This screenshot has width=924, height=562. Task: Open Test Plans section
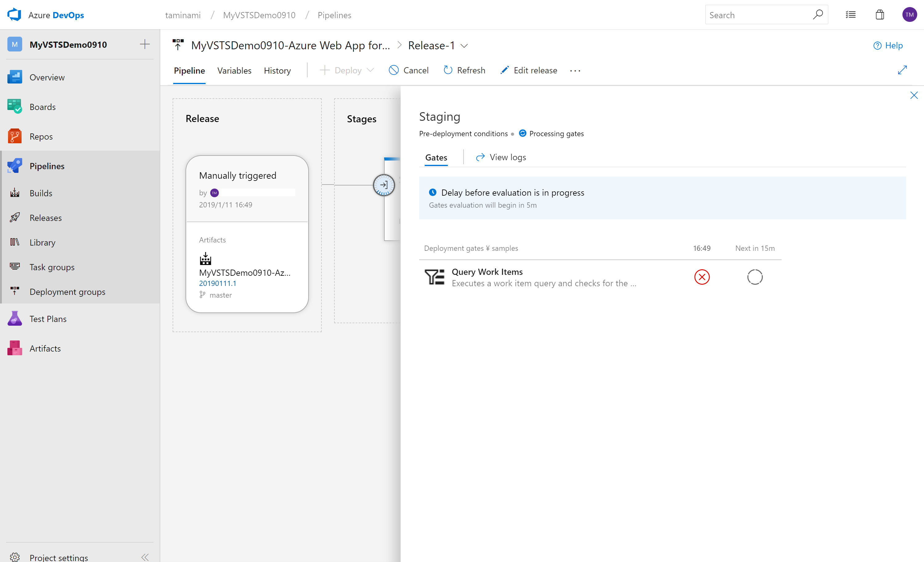48,319
